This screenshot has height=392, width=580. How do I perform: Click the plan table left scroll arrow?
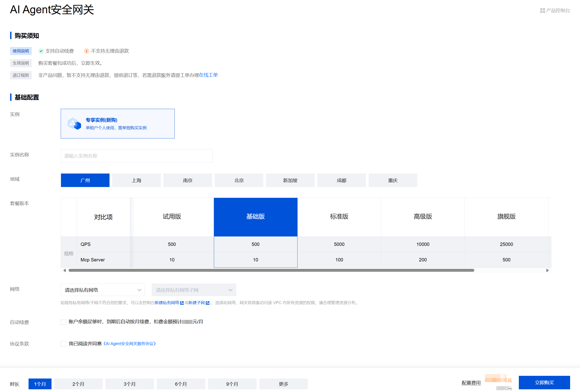pos(65,270)
